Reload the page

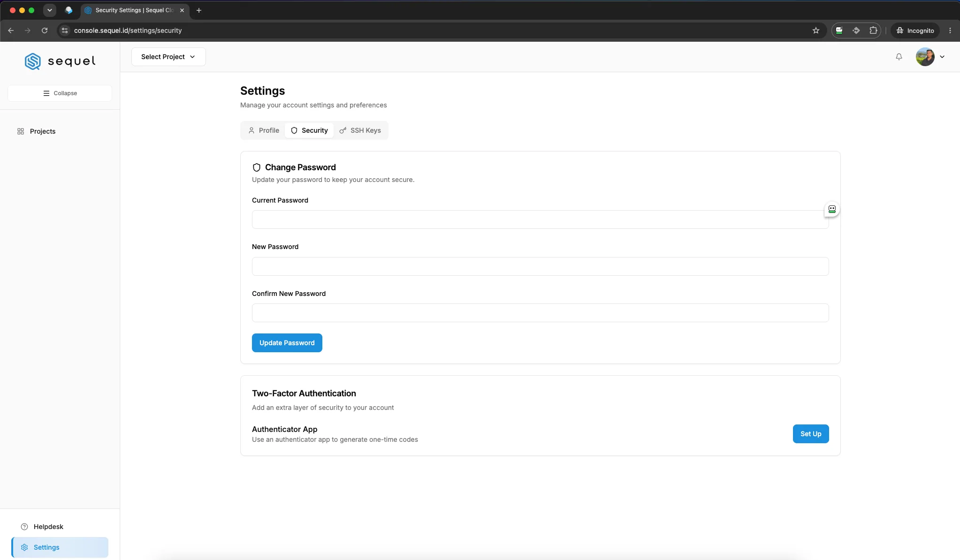tap(45, 30)
